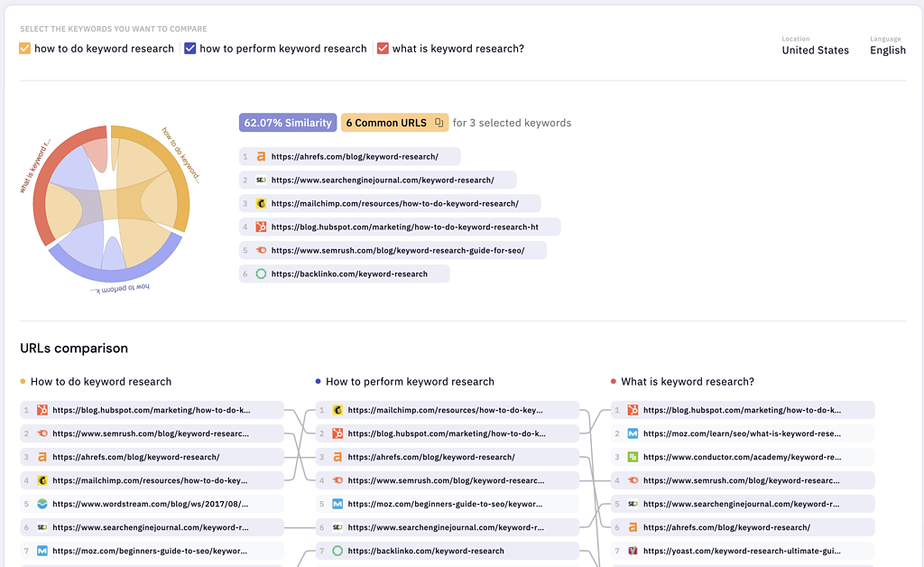Click Moz icon in 'How to do' column row 7
This screenshot has height=567, width=924.
pyautogui.click(x=42, y=551)
